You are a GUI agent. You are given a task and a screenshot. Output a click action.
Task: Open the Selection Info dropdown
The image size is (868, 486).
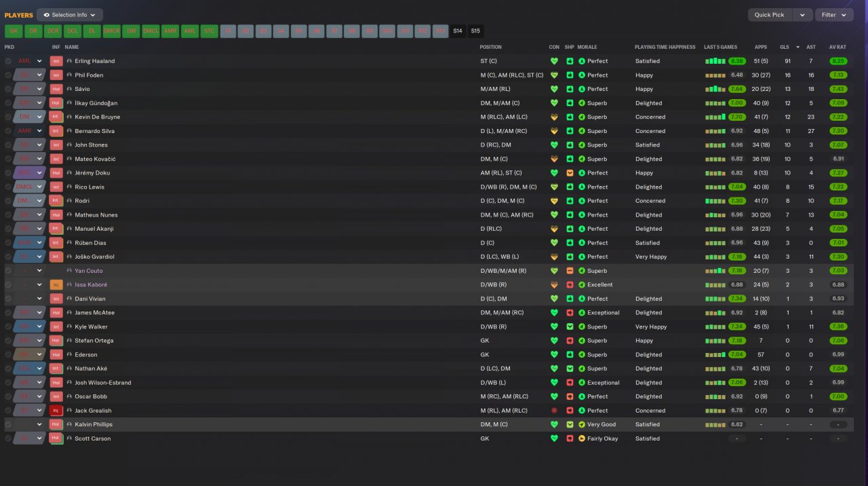pyautogui.click(x=70, y=15)
